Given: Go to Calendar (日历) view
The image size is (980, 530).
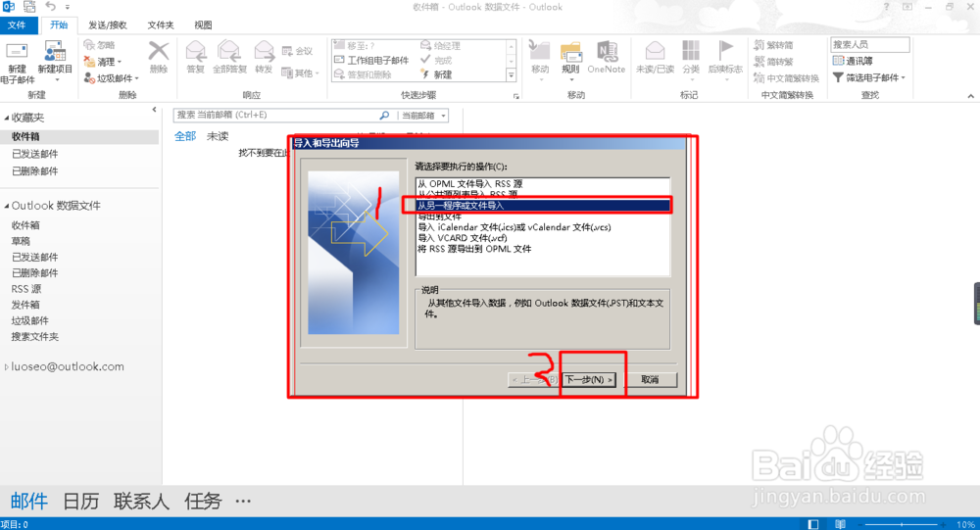Looking at the screenshot, I should [x=80, y=502].
